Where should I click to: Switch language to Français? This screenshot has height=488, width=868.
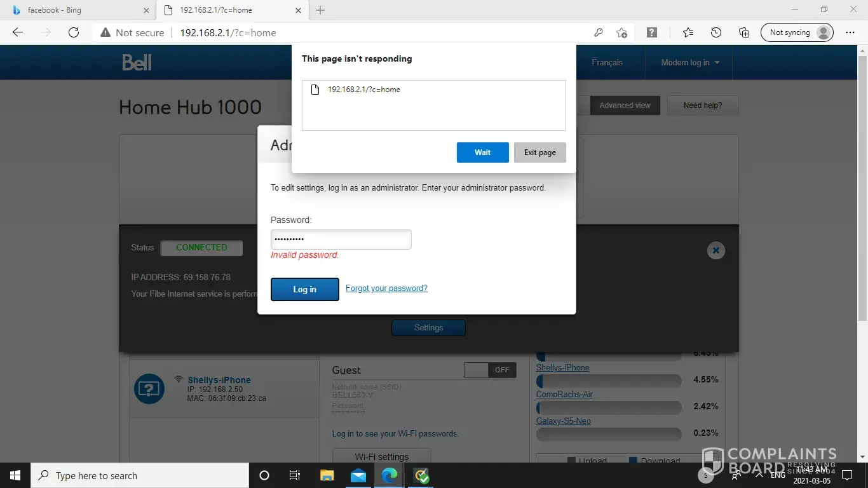tap(607, 62)
